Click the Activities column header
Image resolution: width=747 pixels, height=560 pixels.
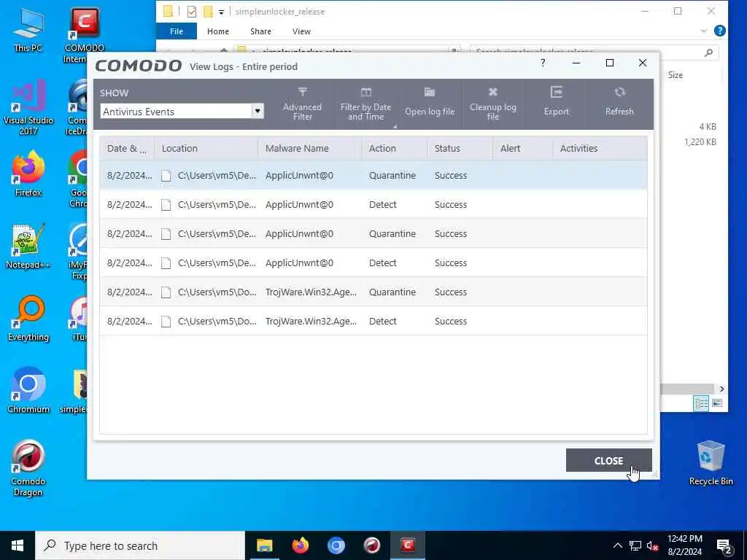(x=600, y=148)
